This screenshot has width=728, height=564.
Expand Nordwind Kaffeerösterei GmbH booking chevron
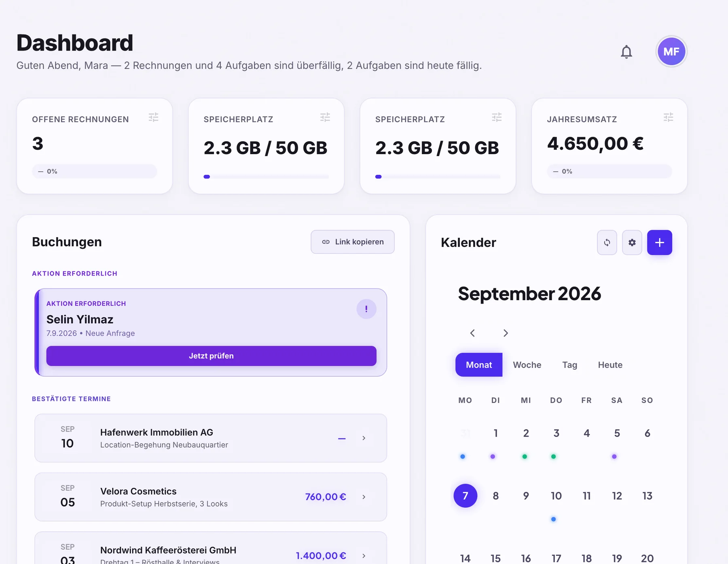(364, 556)
